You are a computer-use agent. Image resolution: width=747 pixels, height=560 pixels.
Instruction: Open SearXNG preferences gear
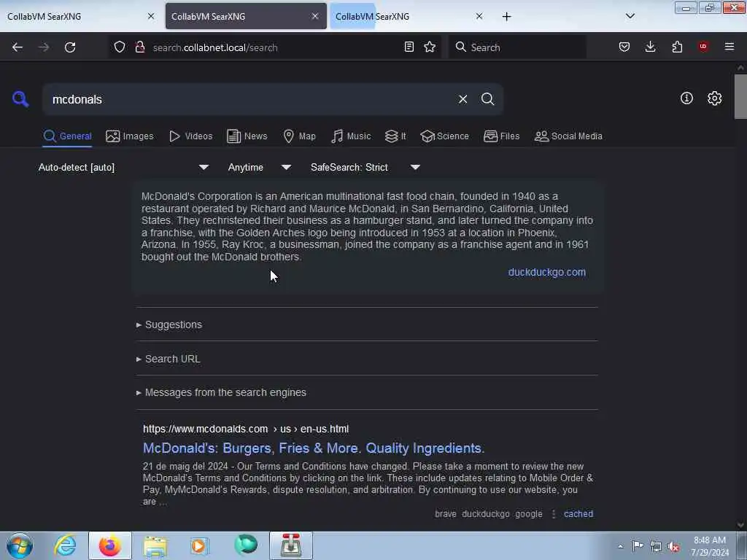[x=714, y=98]
